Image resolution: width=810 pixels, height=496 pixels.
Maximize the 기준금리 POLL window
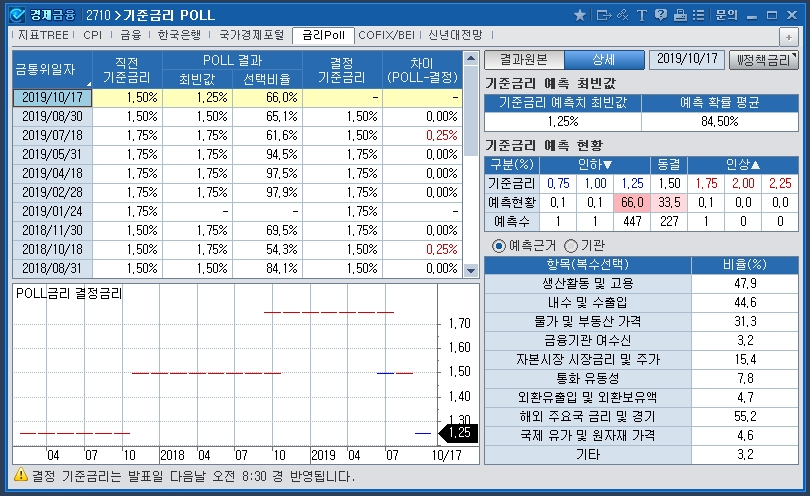pyautogui.click(x=772, y=16)
